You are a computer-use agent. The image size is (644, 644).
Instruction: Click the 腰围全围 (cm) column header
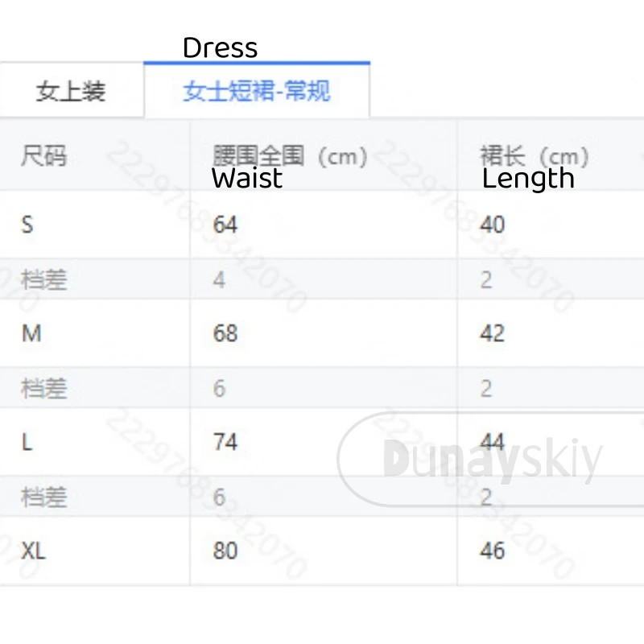tap(290, 156)
